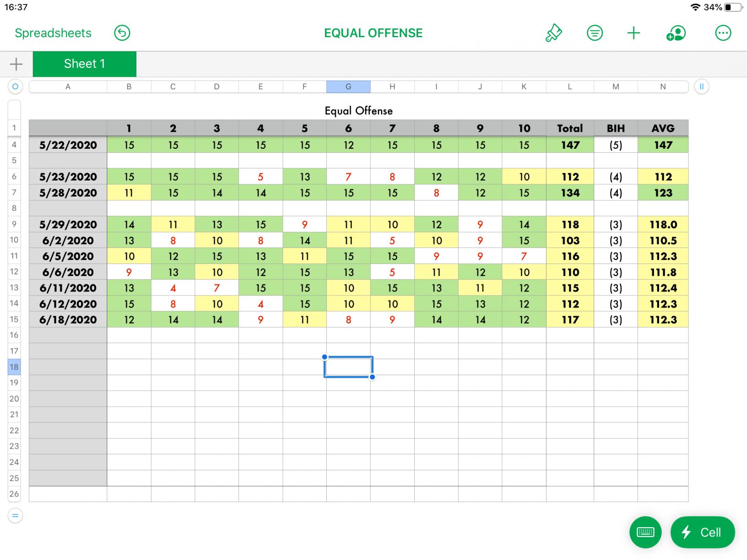Switch to Sheet 1 tab
The height and width of the screenshot is (560, 747).
pyautogui.click(x=85, y=64)
